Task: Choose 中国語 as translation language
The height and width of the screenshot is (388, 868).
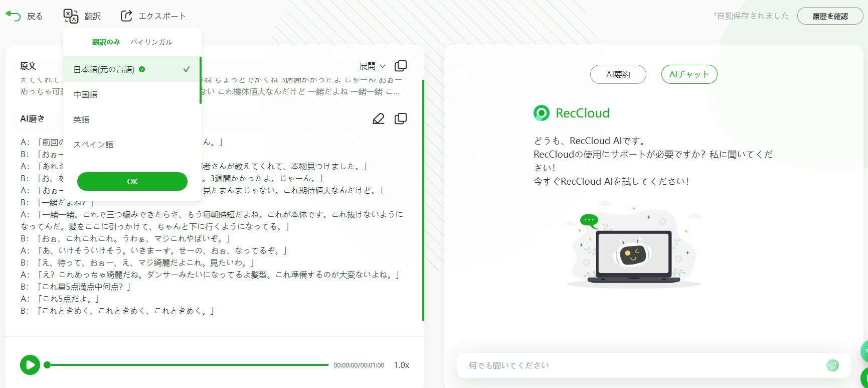Action: pos(131,94)
